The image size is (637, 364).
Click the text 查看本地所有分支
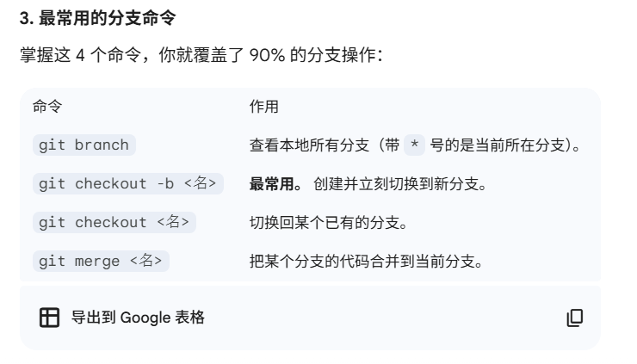[x=309, y=145]
